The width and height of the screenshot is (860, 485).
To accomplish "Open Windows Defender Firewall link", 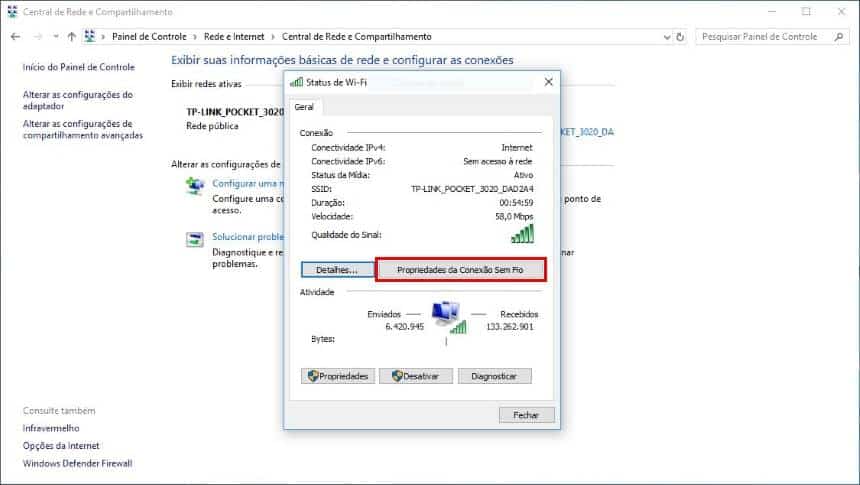I will 77,463.
